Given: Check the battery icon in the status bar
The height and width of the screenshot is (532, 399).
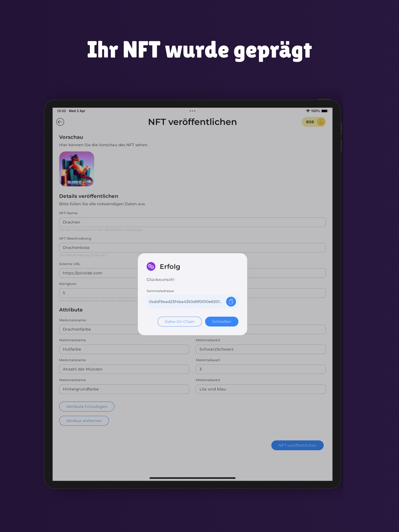Looking at the screenshot, I should point(325,111).
